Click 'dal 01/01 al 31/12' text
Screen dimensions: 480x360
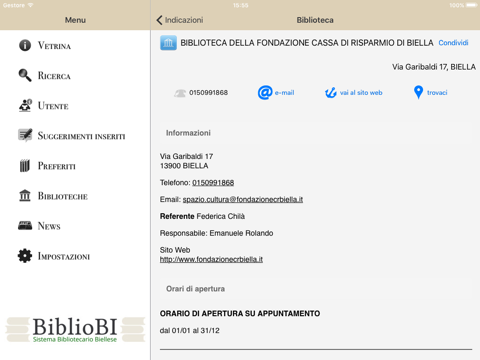point(190,331)
